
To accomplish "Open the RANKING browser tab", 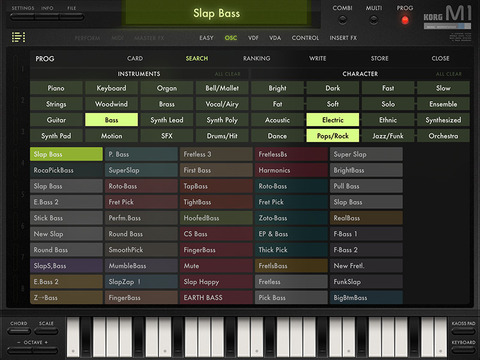I will pyautogui.click(x=256, y=58).
